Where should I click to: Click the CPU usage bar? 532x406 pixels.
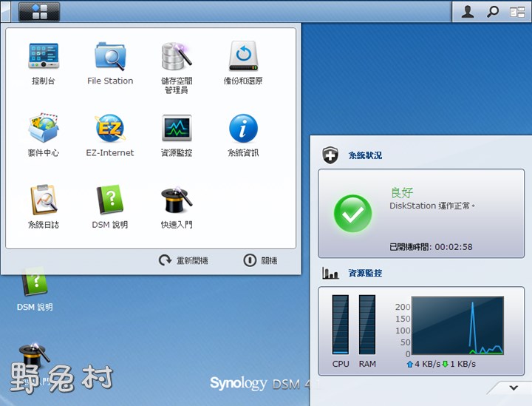341,325
